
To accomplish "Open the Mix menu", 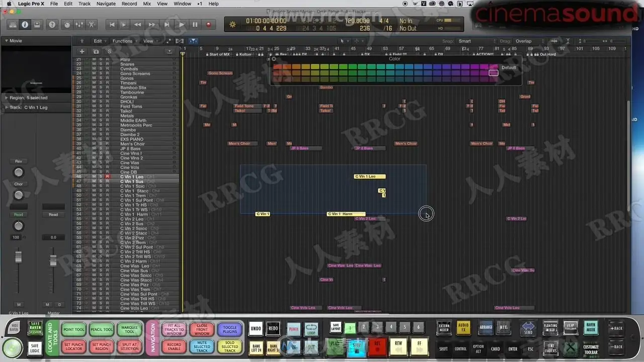I will point(147,4).
